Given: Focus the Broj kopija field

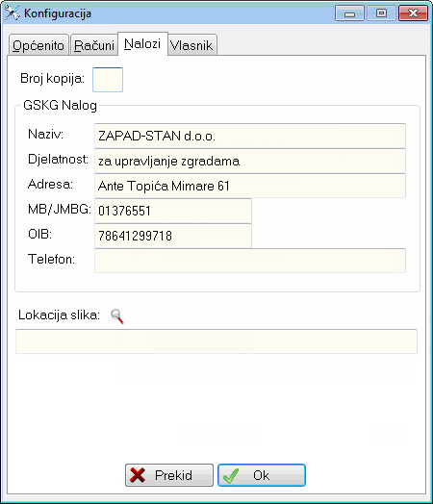Looking at the screenshot, I should pyautogui.click(x=108, y=80).
